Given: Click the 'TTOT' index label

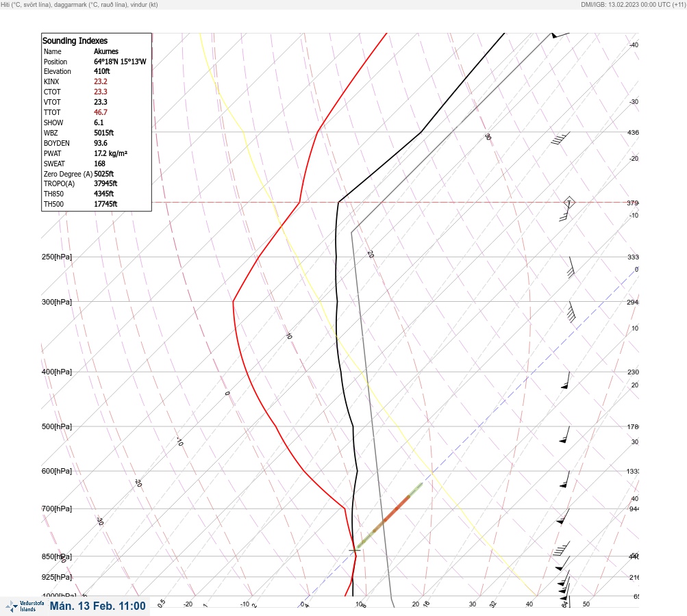Looking at the screenshot, I should click(52, 112).
